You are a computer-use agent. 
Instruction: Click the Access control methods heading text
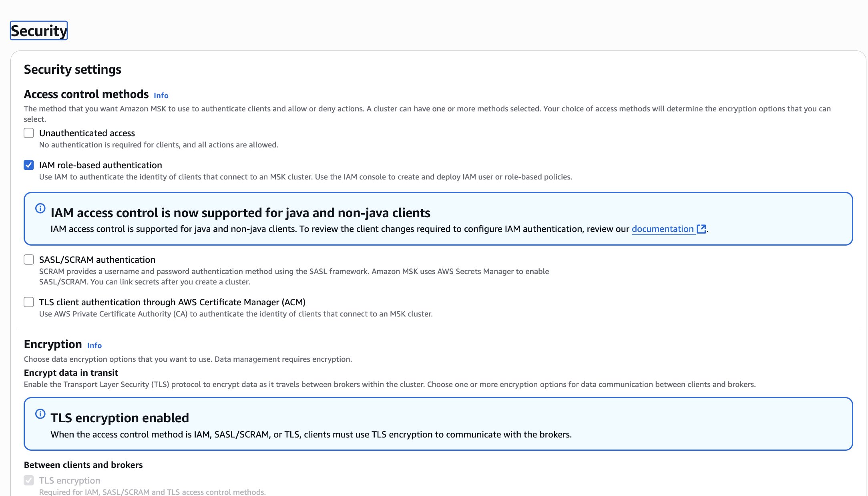pos(86,94)
